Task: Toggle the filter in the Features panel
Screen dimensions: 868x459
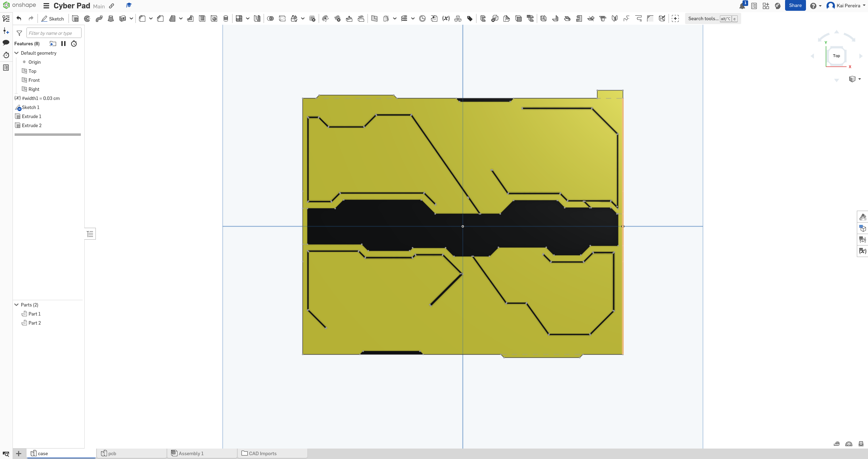Action: 20,33
